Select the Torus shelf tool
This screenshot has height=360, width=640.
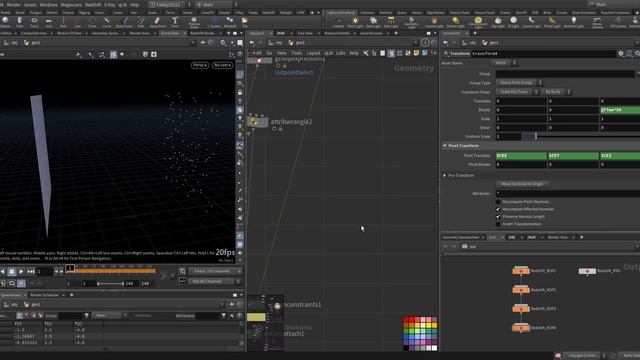[x=34, y=22]
